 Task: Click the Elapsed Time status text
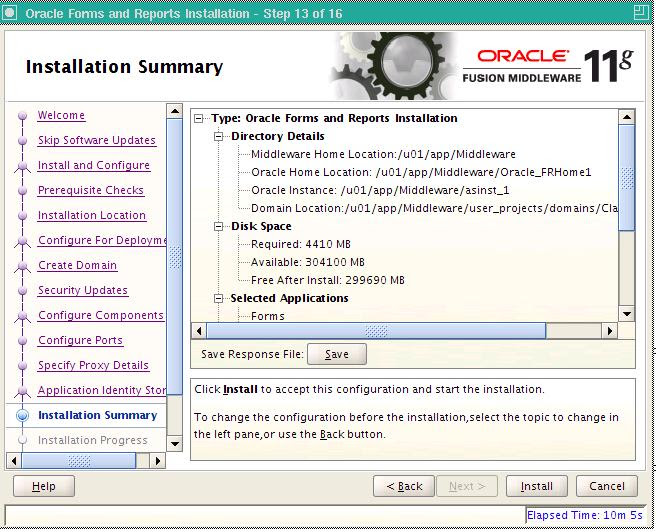[x=584, y=515]
